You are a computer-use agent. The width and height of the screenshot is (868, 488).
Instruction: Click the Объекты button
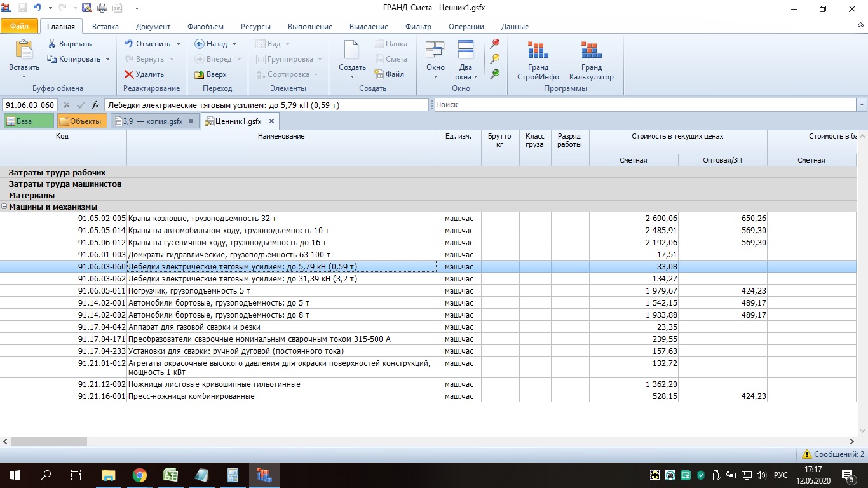82,121
